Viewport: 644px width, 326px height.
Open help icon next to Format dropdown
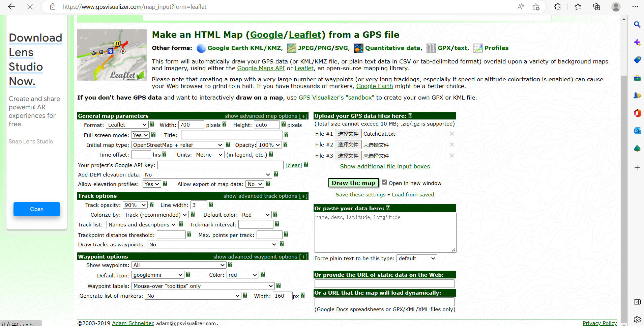coord(152,124)
